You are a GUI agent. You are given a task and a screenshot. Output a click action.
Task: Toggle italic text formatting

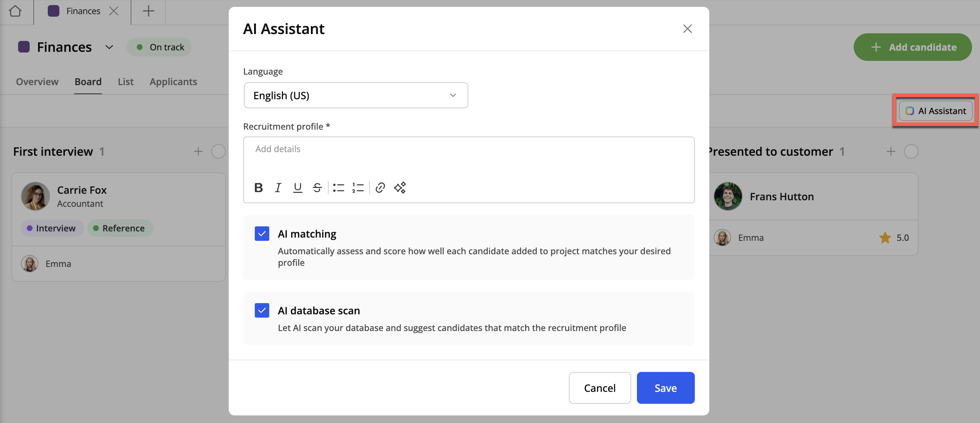coord(278,188)
